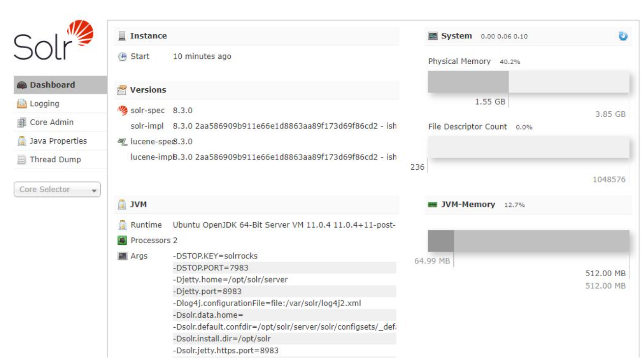Click the lucene-spec feather icon
Screen dimensions: 644x361
[122, 142]
